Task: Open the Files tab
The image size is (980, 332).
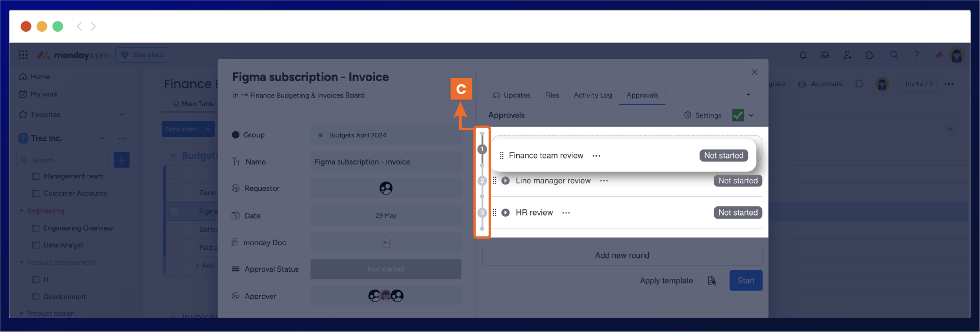Action: pyautogui.click(x=551, y=96)
